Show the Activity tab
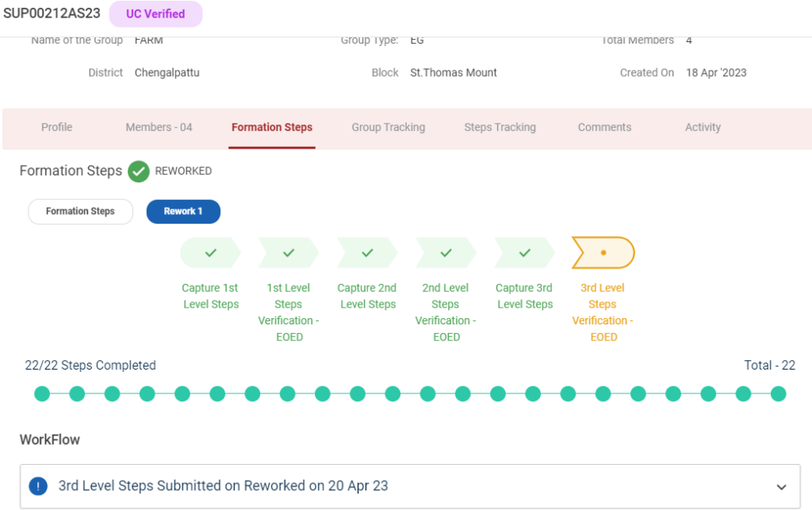812x510 pixels. pyautogui.click(x=703, y=128)
